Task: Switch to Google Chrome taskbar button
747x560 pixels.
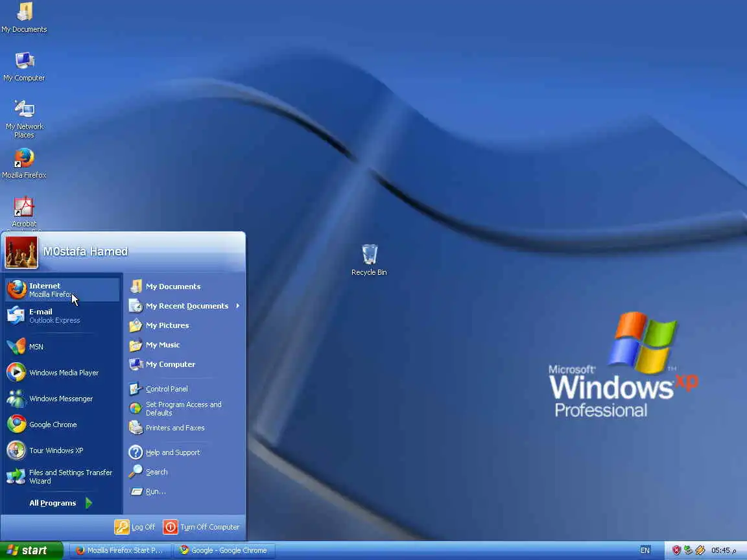Action: pyautogui.click(x=224, y=550)
